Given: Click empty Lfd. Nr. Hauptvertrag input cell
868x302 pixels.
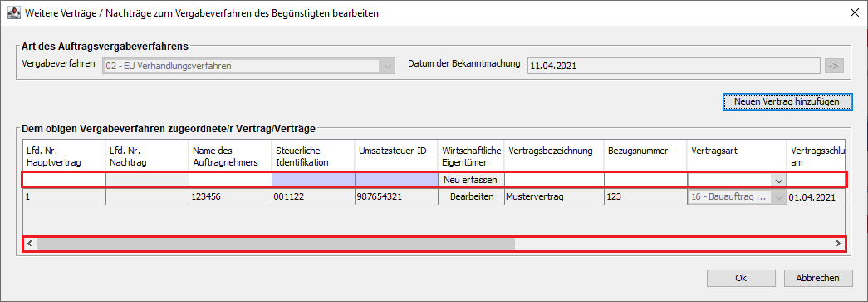Looking at the screenshot, I should [x=64, y=180].
